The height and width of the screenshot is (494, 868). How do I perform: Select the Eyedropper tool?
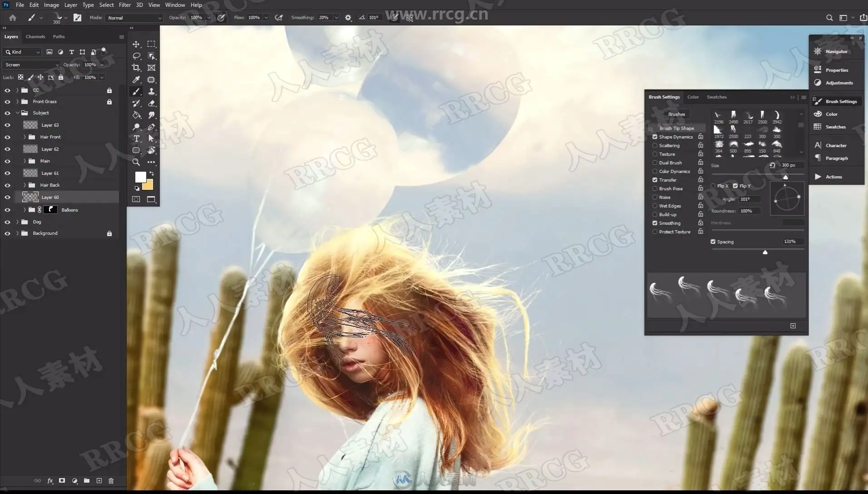tap(136, 79)
